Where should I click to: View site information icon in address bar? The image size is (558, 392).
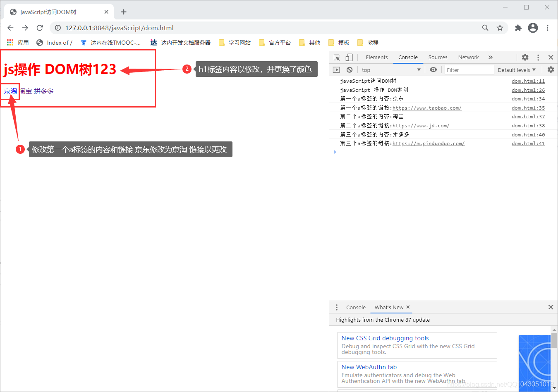pyautogui.click(x=58, y=28)
